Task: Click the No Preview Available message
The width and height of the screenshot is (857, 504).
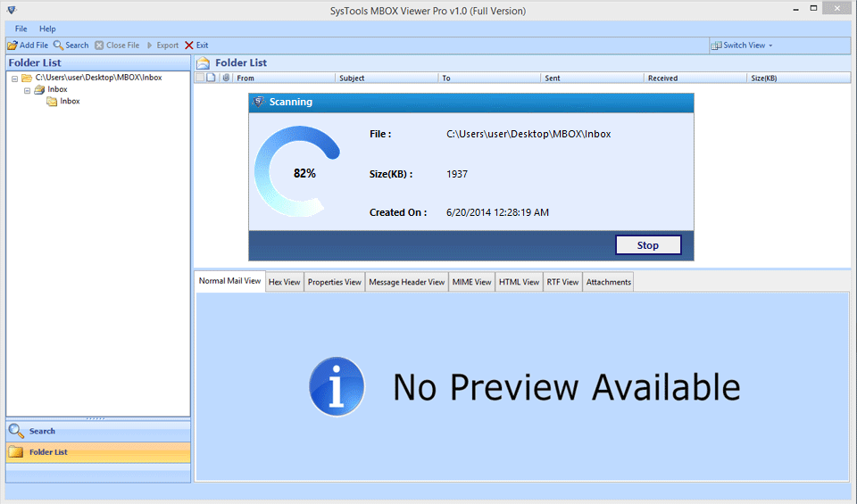Action: point(567,387)
